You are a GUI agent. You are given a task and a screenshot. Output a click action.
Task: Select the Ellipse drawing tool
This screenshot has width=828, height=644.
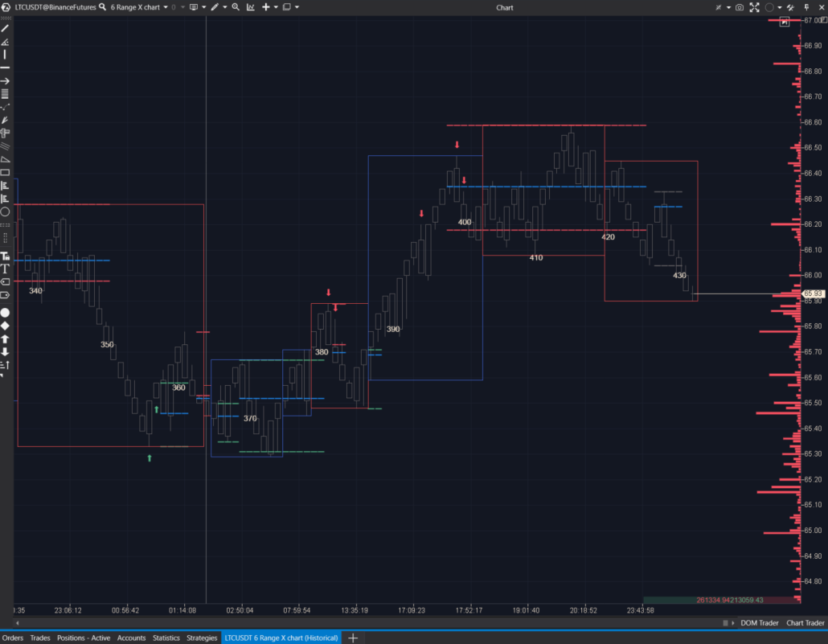click(5, 211)
